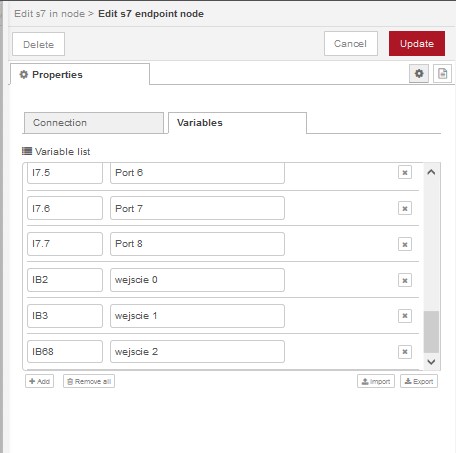The image size is (456, 453).
Task: Export the variable list
Action: [419, 381]
